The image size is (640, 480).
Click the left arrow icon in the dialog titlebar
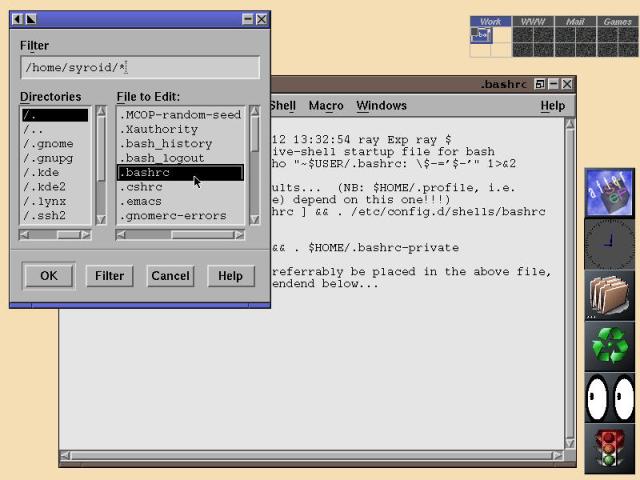click(x=17, y=19)
